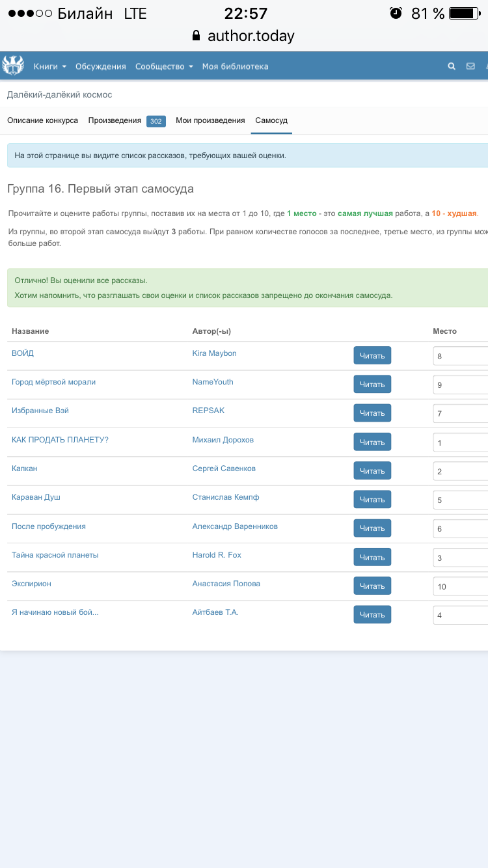Image resolution: width=488 pixels, height=868 pixels.
Task: Click the author.today eagle logo
Action: coord(13,66)
